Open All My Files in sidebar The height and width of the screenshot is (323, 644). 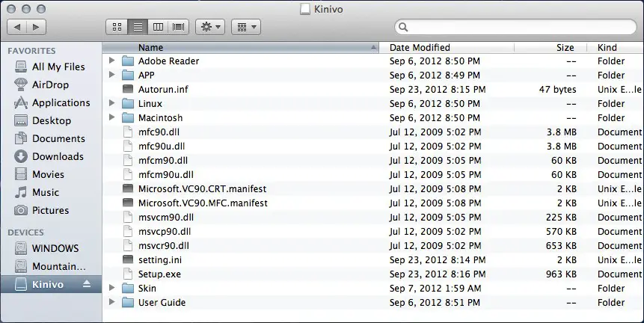pyautogui.click(x=51, y=67)
